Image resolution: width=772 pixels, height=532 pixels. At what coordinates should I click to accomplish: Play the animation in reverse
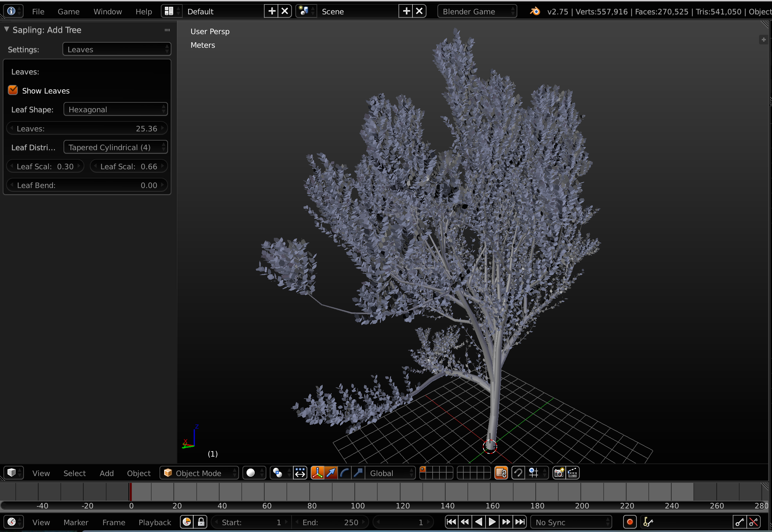(478, 522)
